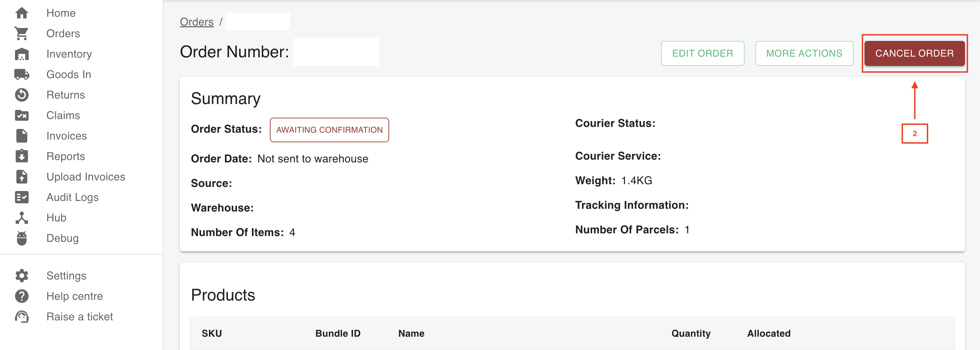Open the Home menu item
This screenshot has width=980, height=350.
[x=61, y=13]
